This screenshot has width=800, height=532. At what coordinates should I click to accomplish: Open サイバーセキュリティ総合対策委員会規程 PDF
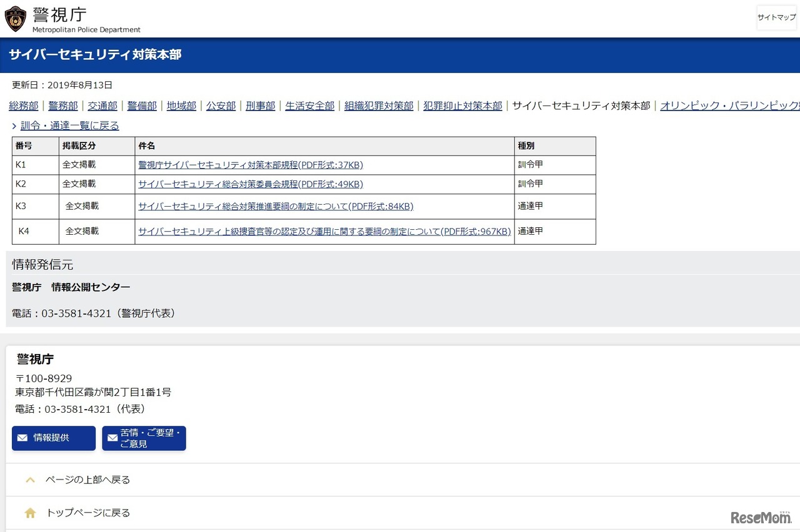tap(250, 184)
